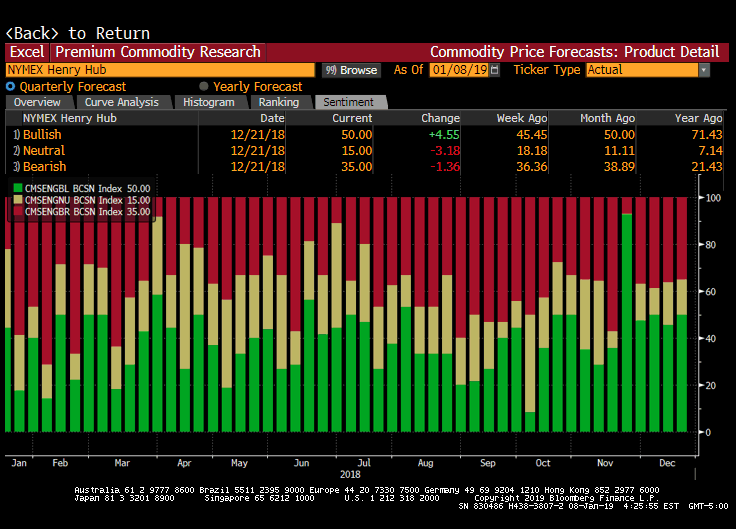Open the Histogram tab

[x=208, y=102]
